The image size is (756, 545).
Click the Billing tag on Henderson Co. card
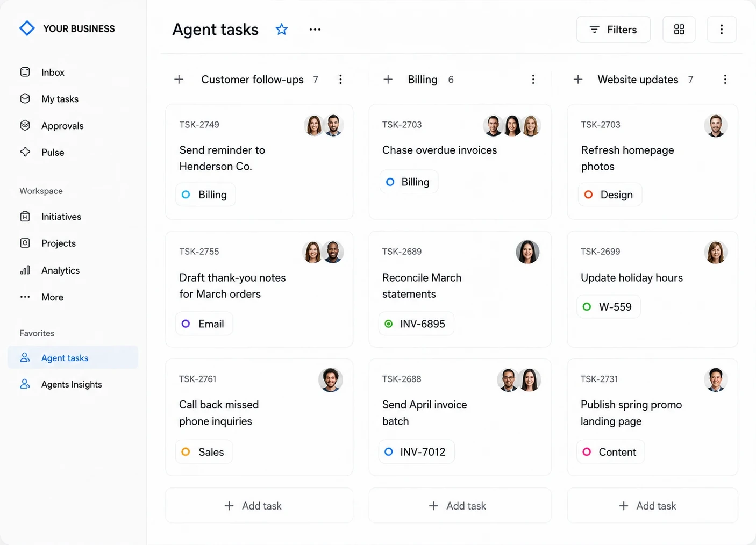coord(205,195)
